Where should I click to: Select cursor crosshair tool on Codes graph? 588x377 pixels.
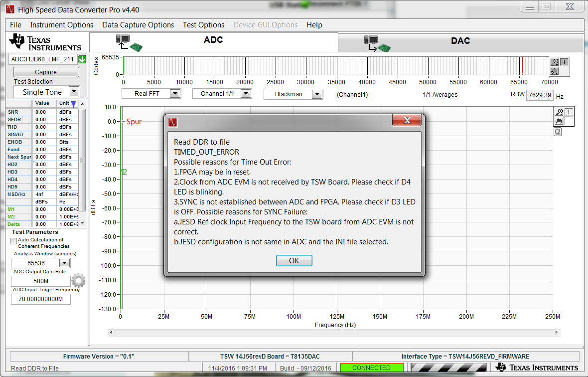coord(565,62)
